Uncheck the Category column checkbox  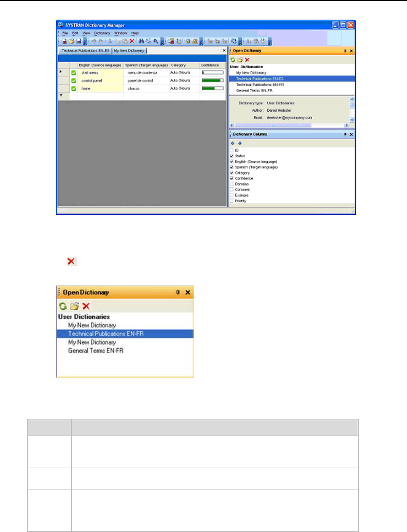232,173
